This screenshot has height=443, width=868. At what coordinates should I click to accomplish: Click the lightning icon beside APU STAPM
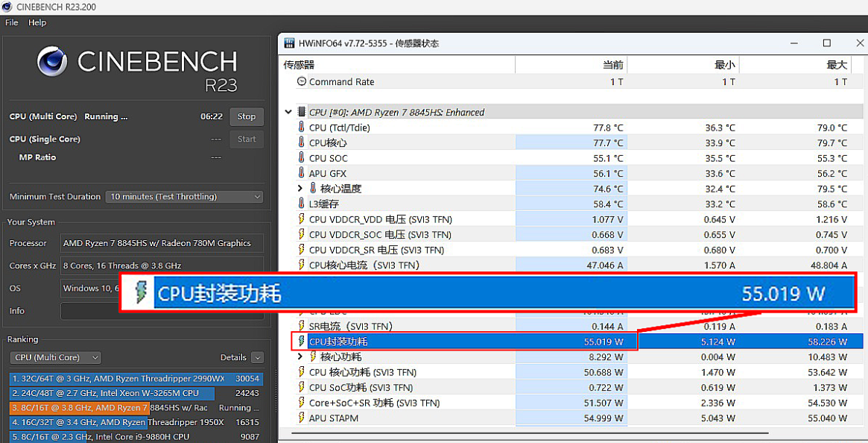tap(302, 418)
